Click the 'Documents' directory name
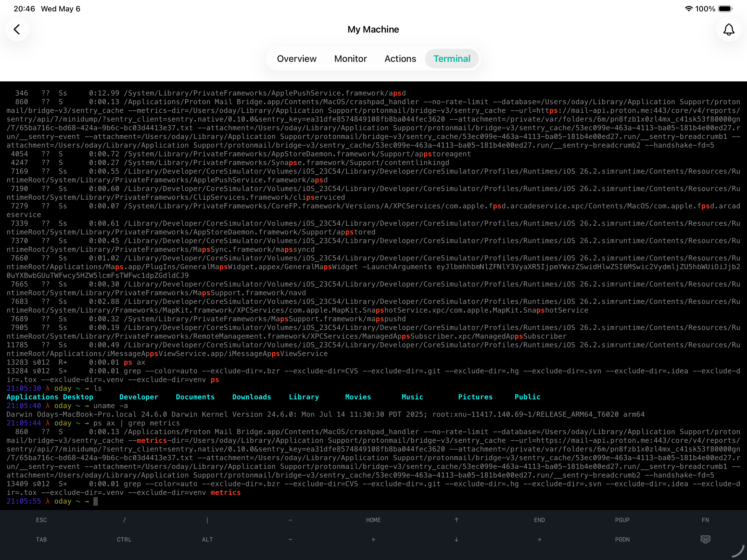 [x=195, y=397]
